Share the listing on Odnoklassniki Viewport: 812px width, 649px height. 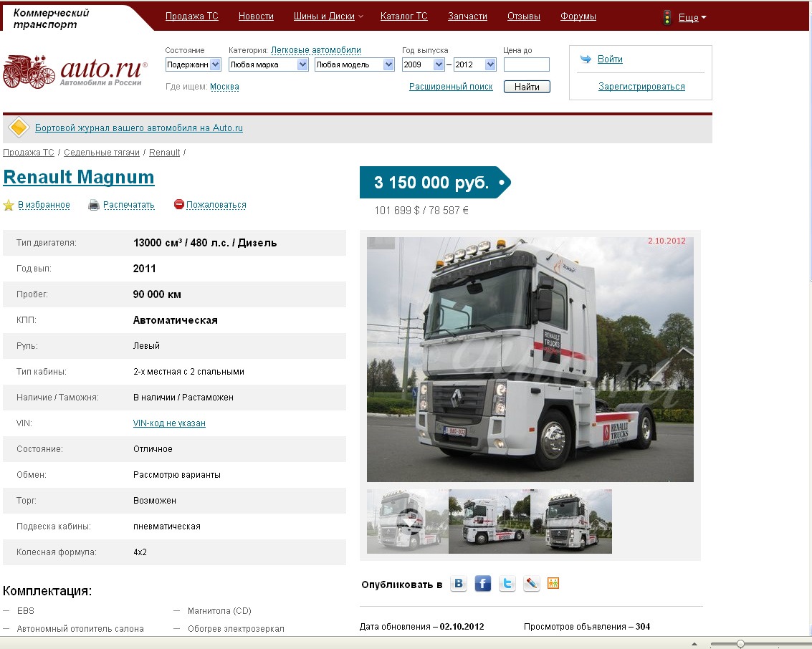point(553,584)
